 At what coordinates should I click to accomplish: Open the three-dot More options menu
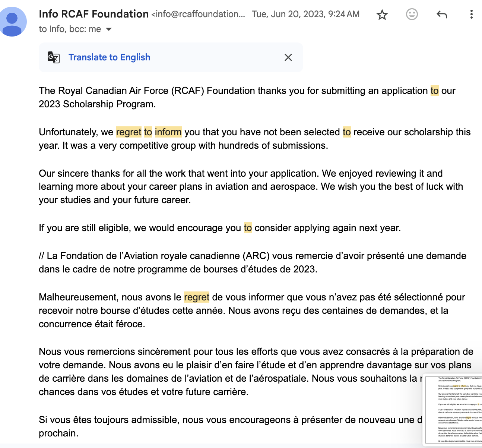pyautogui.click(x=471, y=15)
